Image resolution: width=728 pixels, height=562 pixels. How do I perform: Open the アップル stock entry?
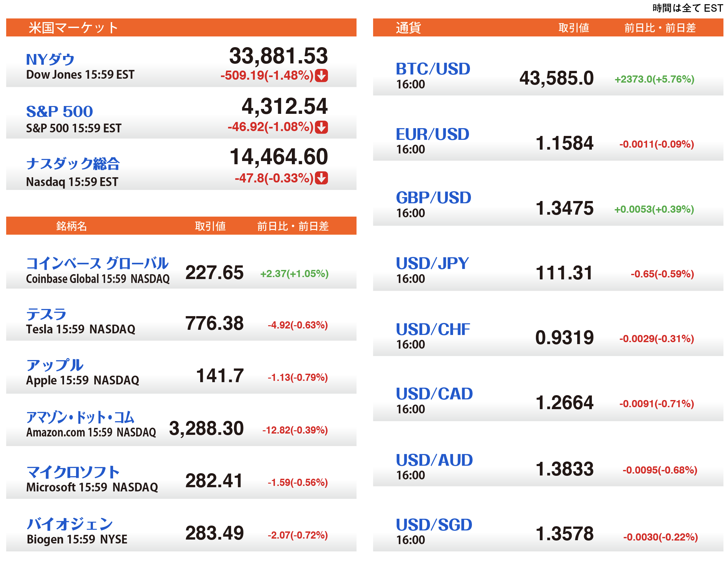coord(55,365)
